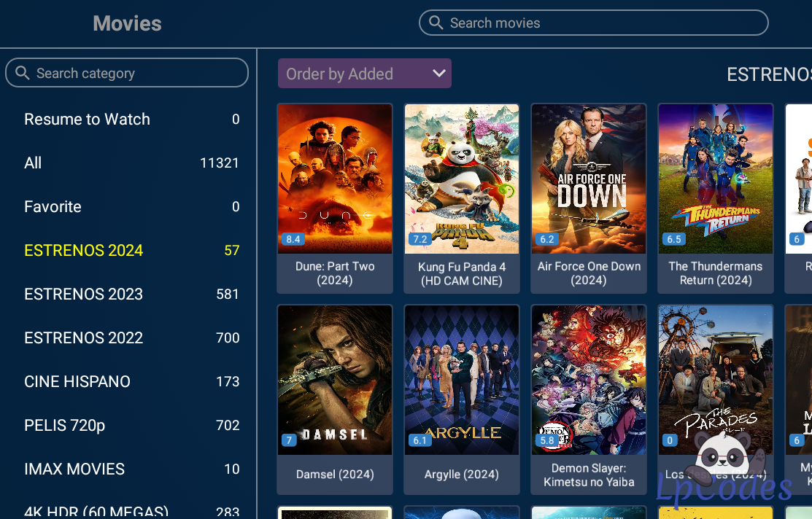The height and width of the screenshot is (519, 812).
Task: Open the Resume to Watch list
Action: pyautogui.click(x=87, y=120)
